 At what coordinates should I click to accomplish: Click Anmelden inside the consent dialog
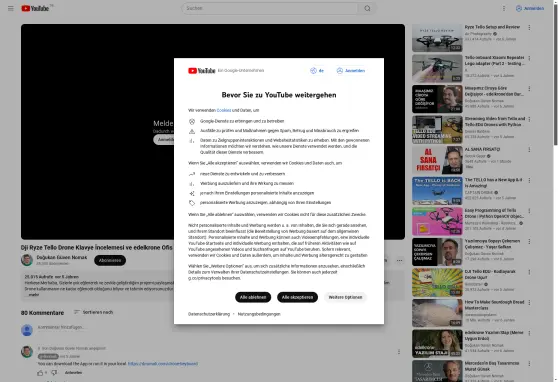tap(351, 70)
